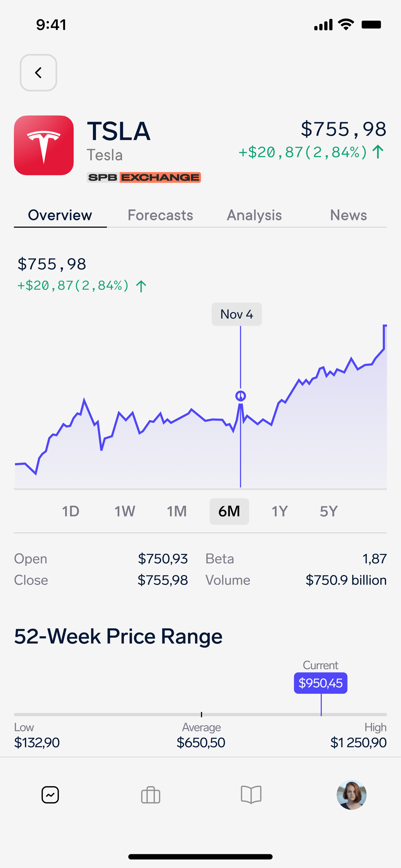Open the Analysis tab
Viewport: 401px width, 868px height.
point(254,215)
